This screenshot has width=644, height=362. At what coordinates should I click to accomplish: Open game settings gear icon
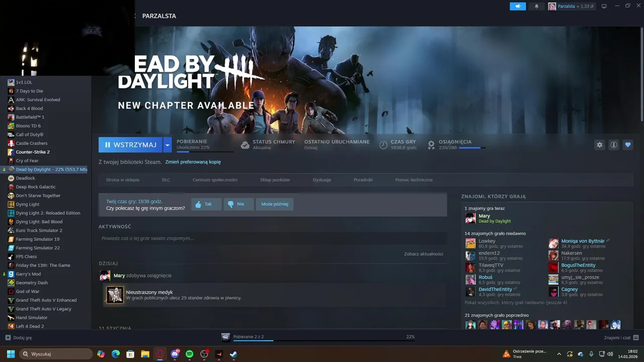[x=599, y=145]
